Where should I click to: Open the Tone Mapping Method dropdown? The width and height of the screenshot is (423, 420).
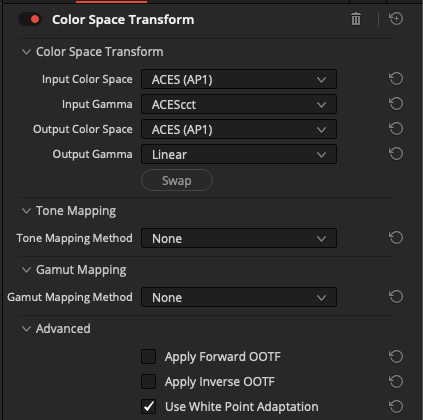[239, 238]
